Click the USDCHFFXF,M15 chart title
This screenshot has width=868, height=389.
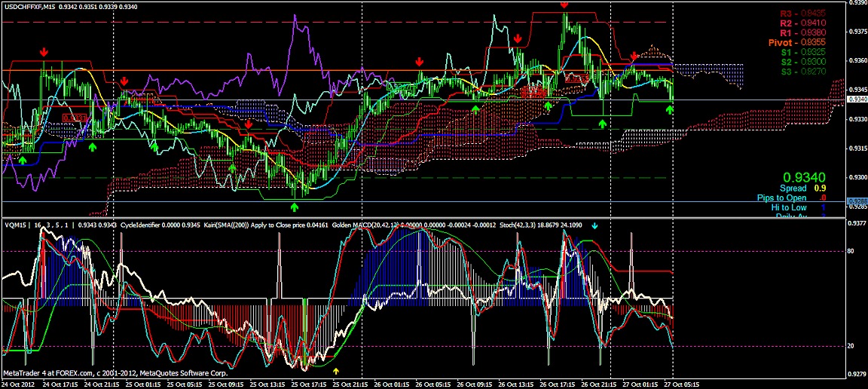tap(29, 7)
